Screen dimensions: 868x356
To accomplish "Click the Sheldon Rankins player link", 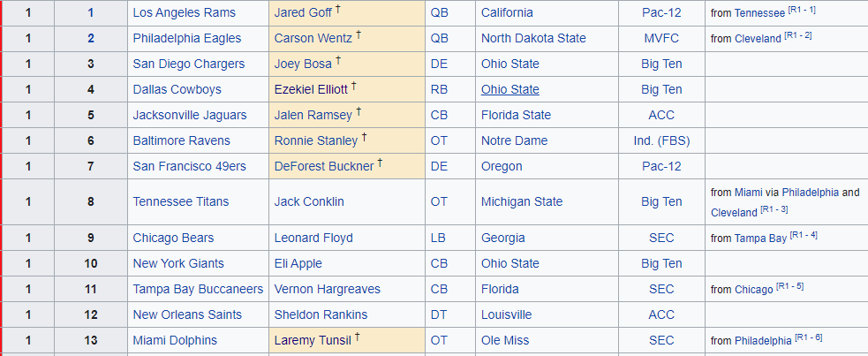I will pyautogui.click(x=321, y=314).
